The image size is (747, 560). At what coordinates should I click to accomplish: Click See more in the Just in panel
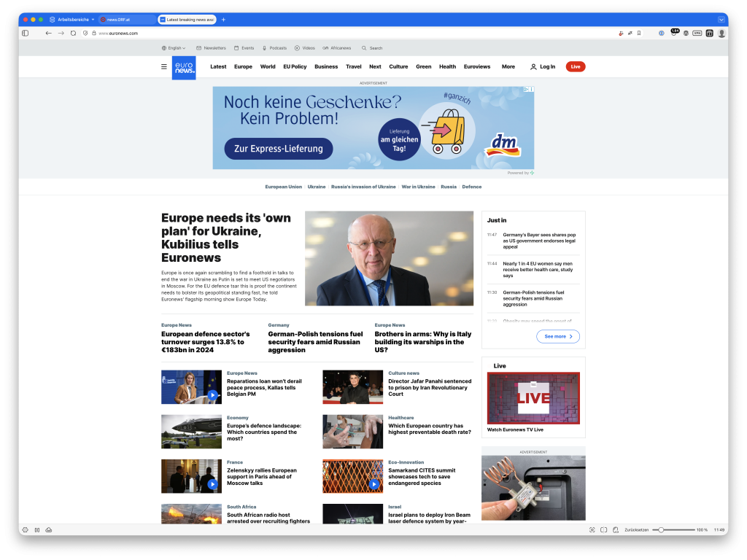click(x=557, y=336)
